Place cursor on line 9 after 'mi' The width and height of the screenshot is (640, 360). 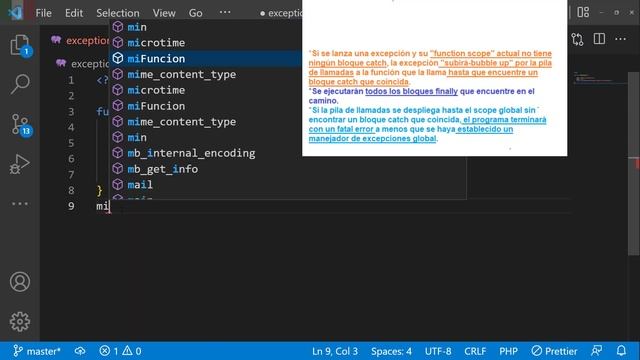[x=109, y=206]
